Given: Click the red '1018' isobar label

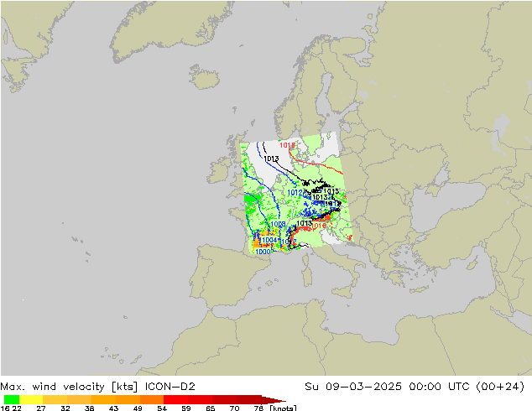Looking at the screenshot, I should pyautogui.click(x=287, y=145).
